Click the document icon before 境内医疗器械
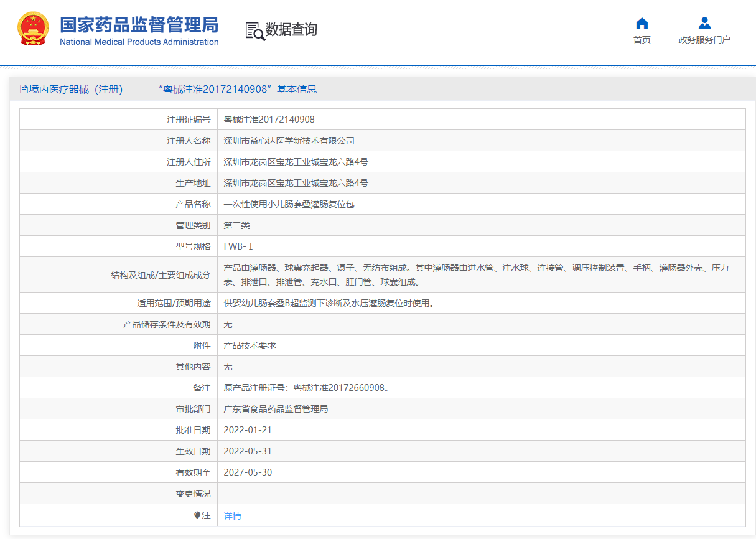The width and height of the screenshot is (756, 539). pos(24,89)
